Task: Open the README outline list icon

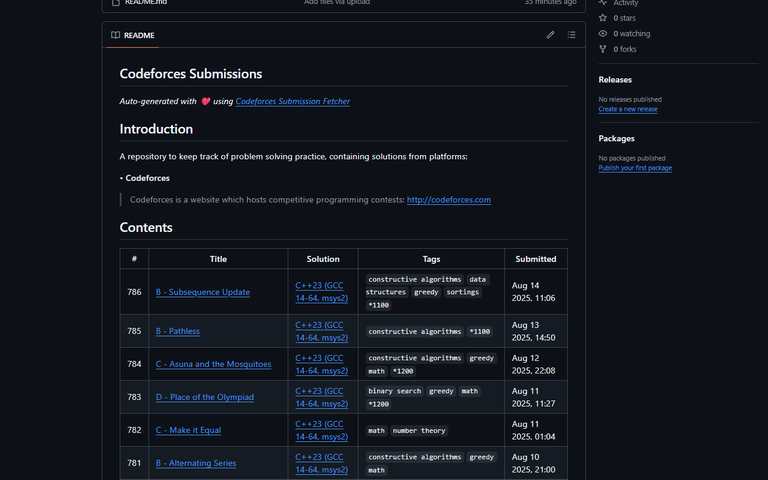Action: pyautogui.click(x=572, y=35)
